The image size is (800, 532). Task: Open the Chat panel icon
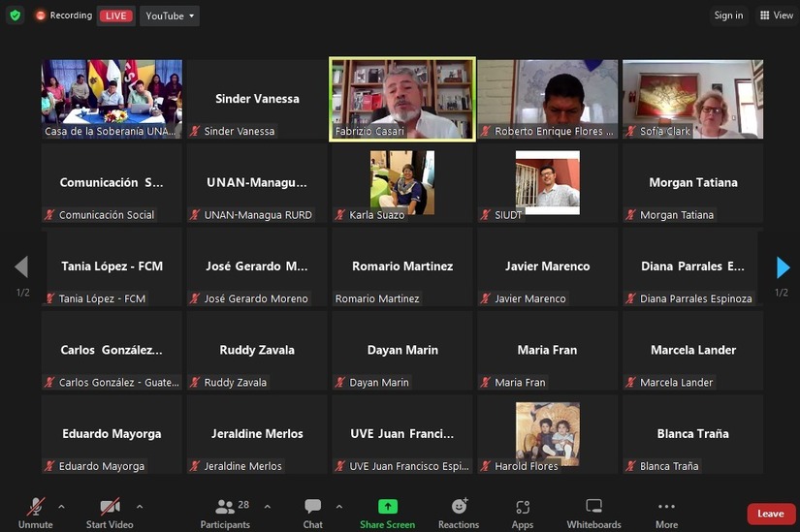(313, 507)
